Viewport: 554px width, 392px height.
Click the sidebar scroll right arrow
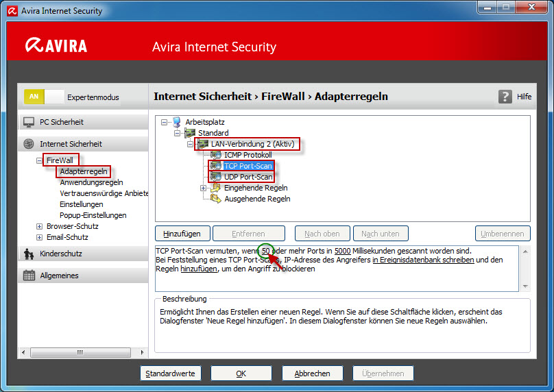[142, 352]
